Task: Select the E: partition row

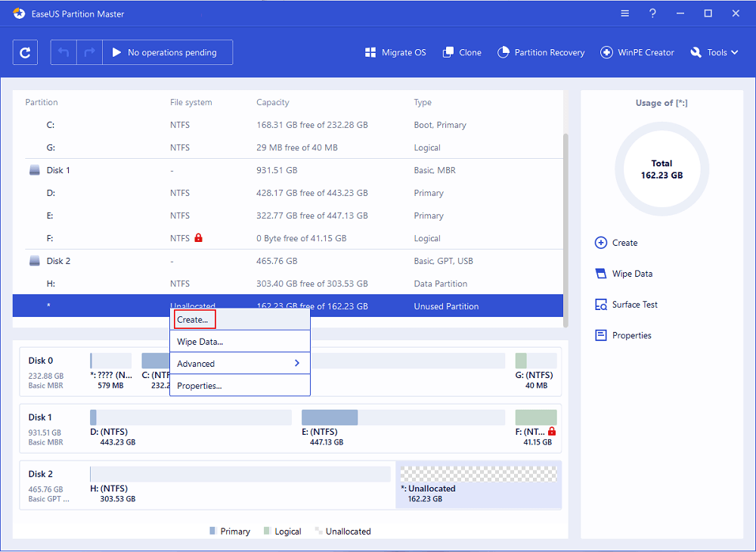Action: pos(288,216)
